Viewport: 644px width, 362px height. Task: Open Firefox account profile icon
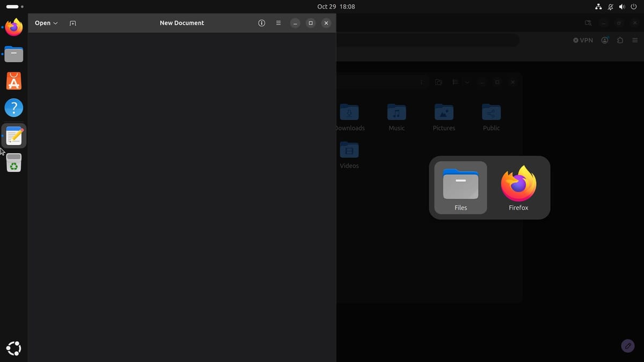(605, 40)
